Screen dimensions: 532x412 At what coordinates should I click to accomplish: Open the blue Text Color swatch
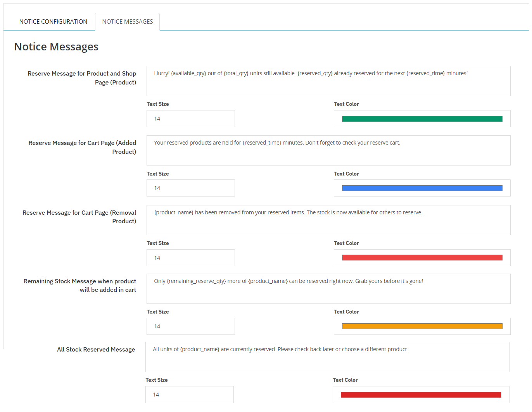(x=422, y=188)
